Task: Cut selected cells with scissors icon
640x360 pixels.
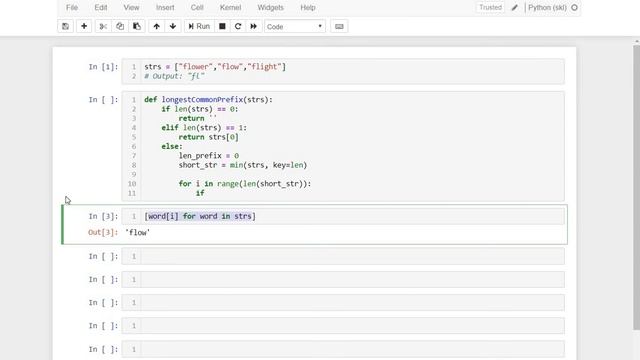Action: click(x=103, y=27)
